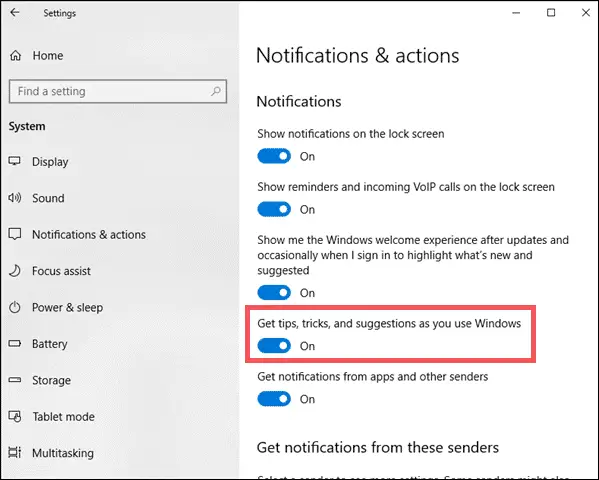Click the Multitasking icon
The image size is (599, 480).
[x=15, y=452]
